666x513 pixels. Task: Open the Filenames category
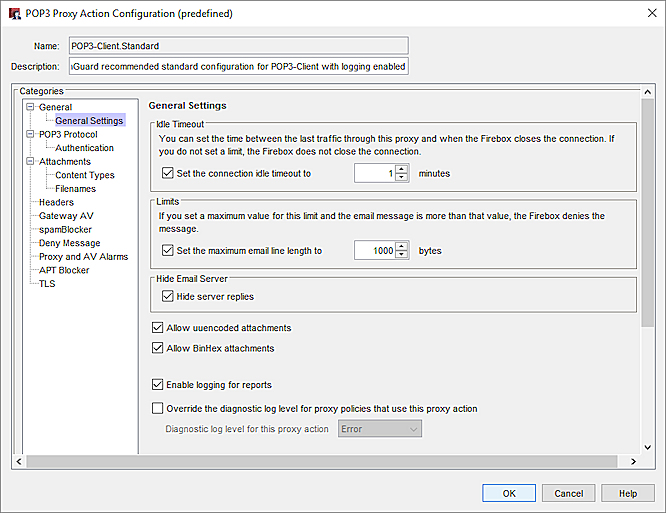76,189
